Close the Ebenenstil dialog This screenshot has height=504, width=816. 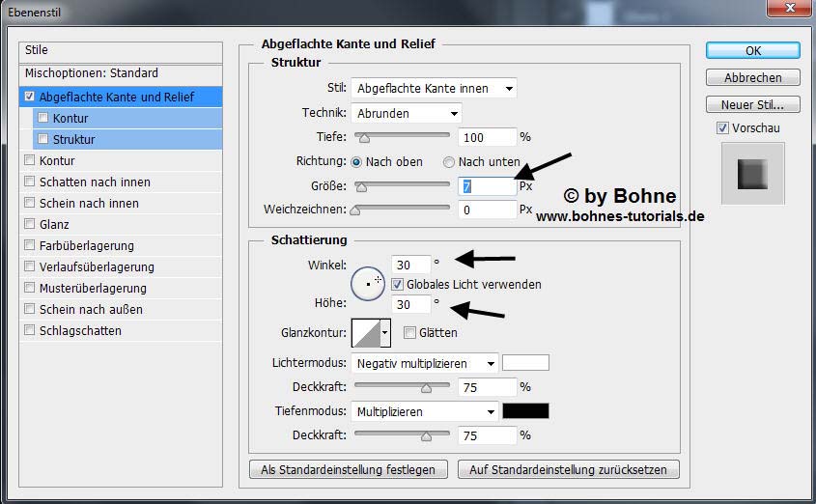(790, 8)
